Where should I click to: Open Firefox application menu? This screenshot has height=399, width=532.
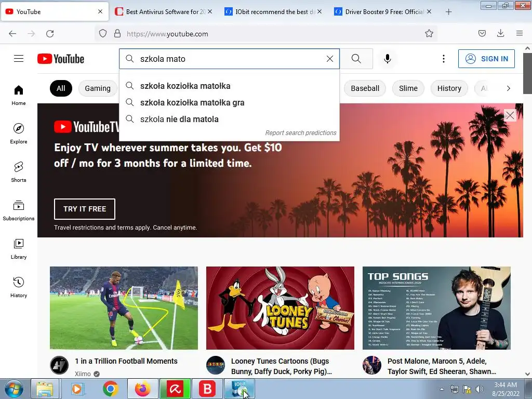520,34
